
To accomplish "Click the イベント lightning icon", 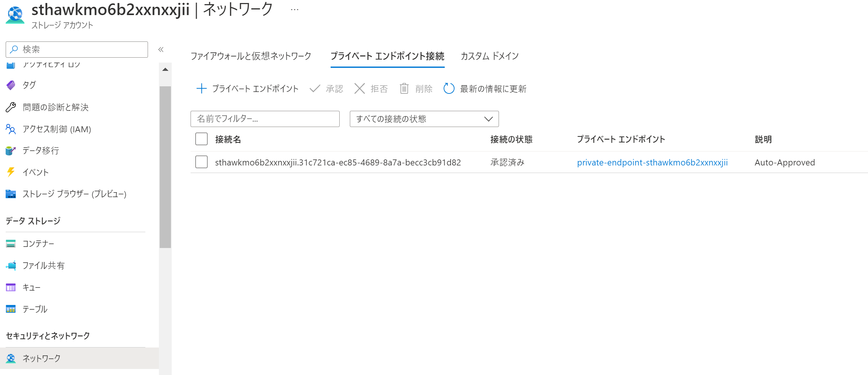I will (x=11, y=172).
